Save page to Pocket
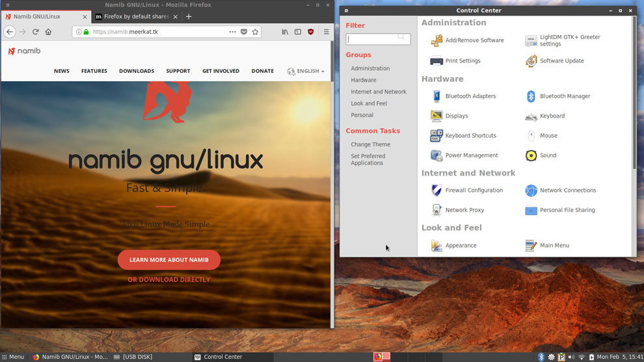 (244, 32)
